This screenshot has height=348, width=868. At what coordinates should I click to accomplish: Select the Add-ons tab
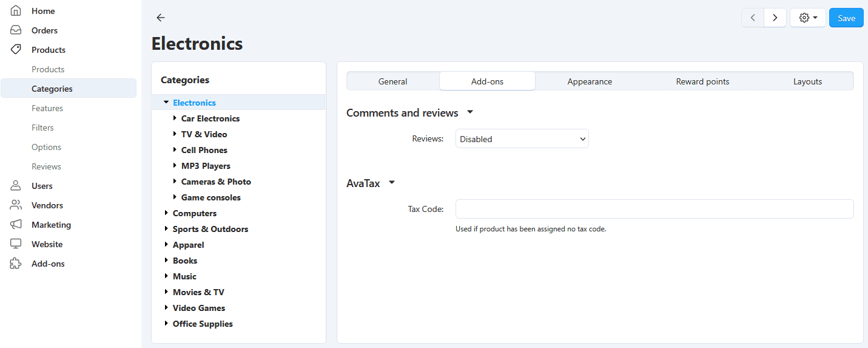(488, 81)
